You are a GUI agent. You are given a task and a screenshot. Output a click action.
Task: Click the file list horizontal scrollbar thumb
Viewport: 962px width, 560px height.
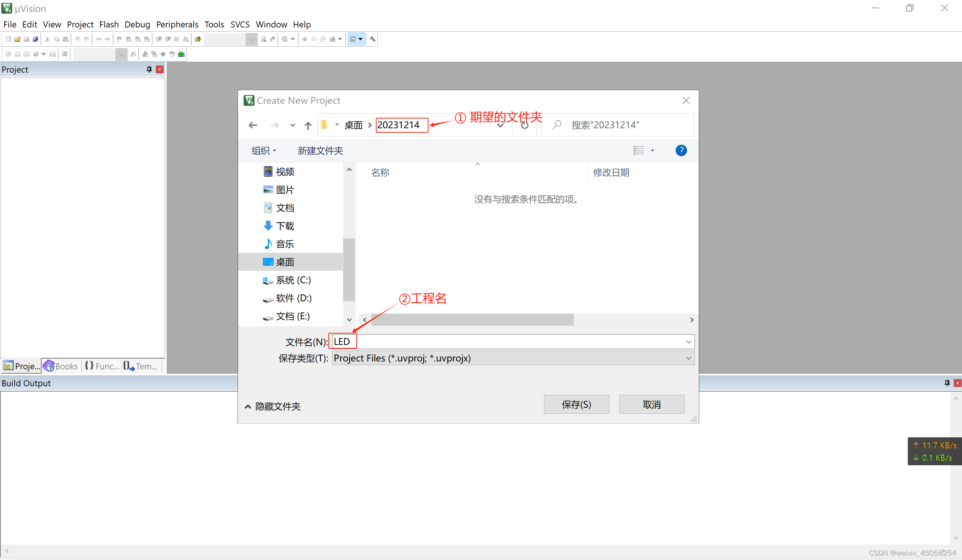tap(472, 320)
